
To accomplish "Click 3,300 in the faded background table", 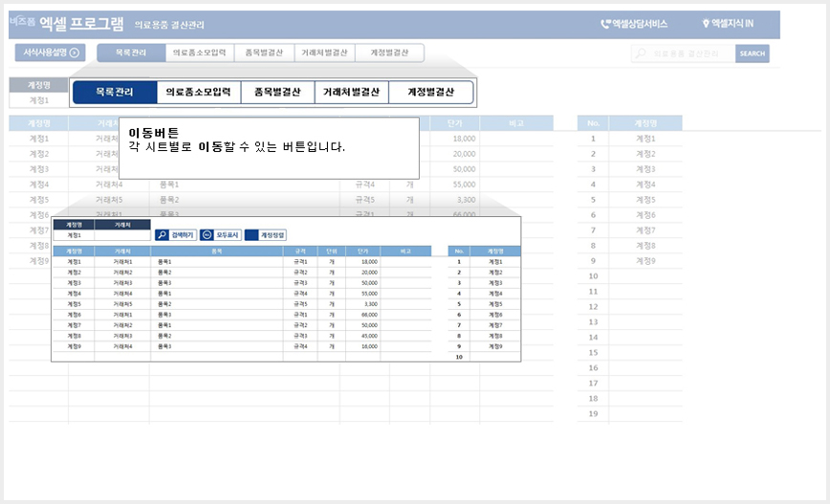I will (x=467, y=200).
